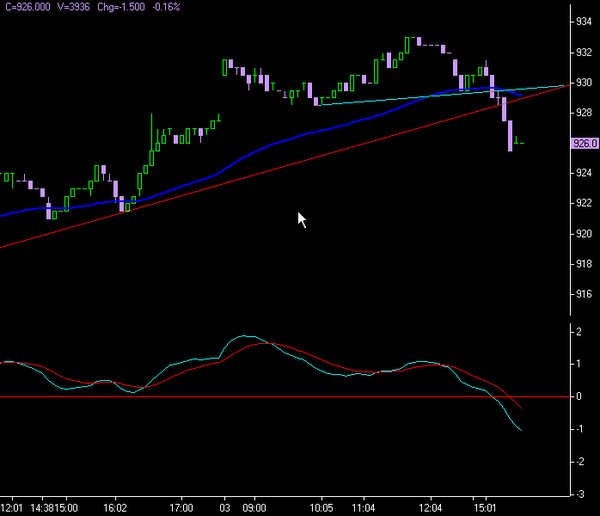Click the highlighted 926.0 current price label

pyautogui.click(x=585, y=143)
